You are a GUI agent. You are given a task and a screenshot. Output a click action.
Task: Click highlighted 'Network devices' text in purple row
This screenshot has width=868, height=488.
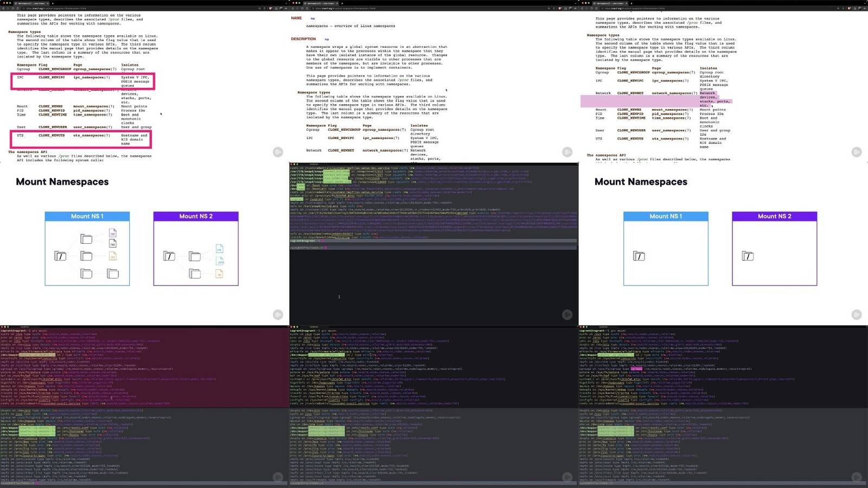[708, 95]
